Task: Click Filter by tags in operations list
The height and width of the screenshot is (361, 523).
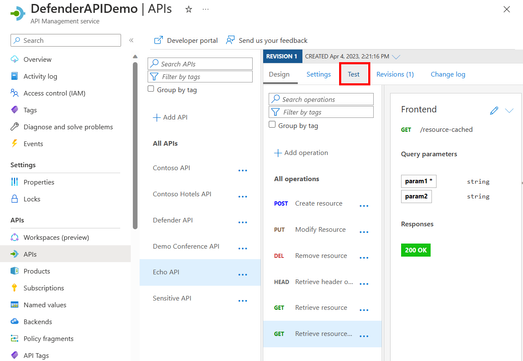Action: pos(321,112)
